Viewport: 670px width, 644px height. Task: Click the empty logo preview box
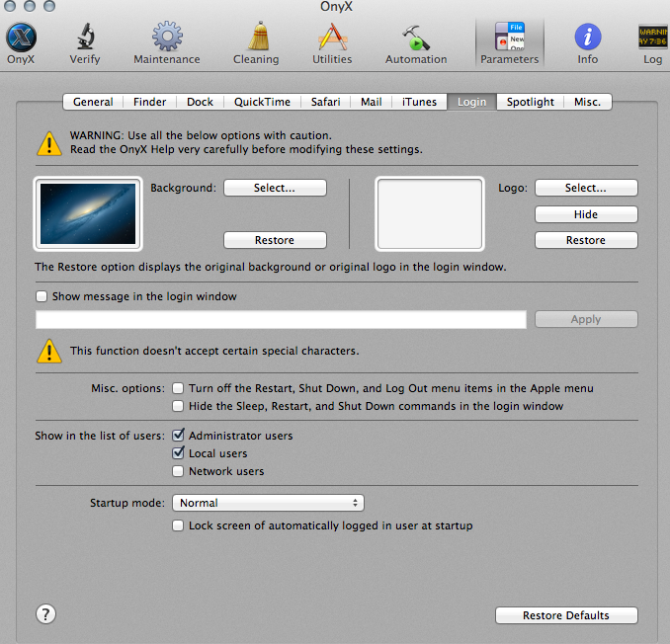[430, 213]
